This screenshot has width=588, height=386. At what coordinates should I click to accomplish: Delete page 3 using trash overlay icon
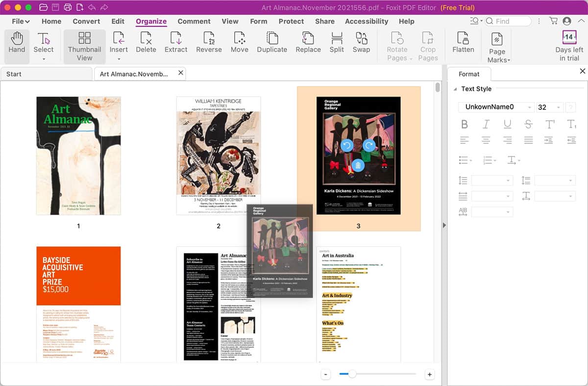click(x=358, y=165)
